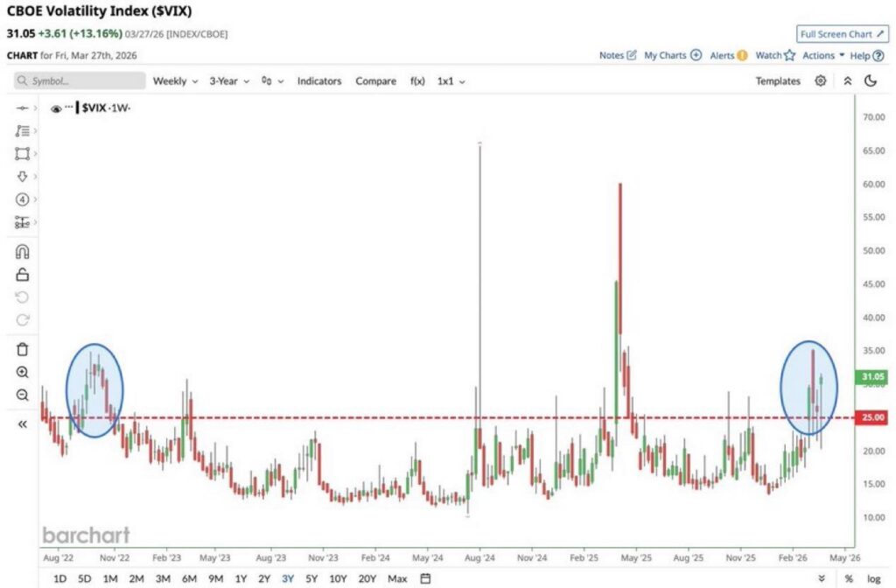Open the Actions dropdown menu

[x=823, y=55]
